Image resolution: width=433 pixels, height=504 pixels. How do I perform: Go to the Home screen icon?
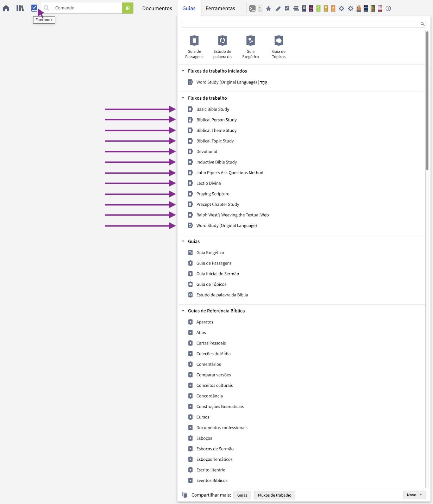(x=6, y=8)
